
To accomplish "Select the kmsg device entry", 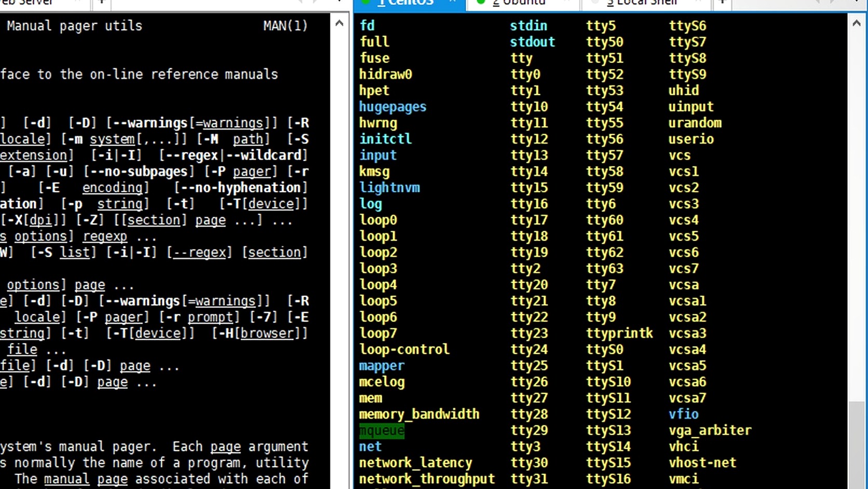I will [x=374, y=172].
